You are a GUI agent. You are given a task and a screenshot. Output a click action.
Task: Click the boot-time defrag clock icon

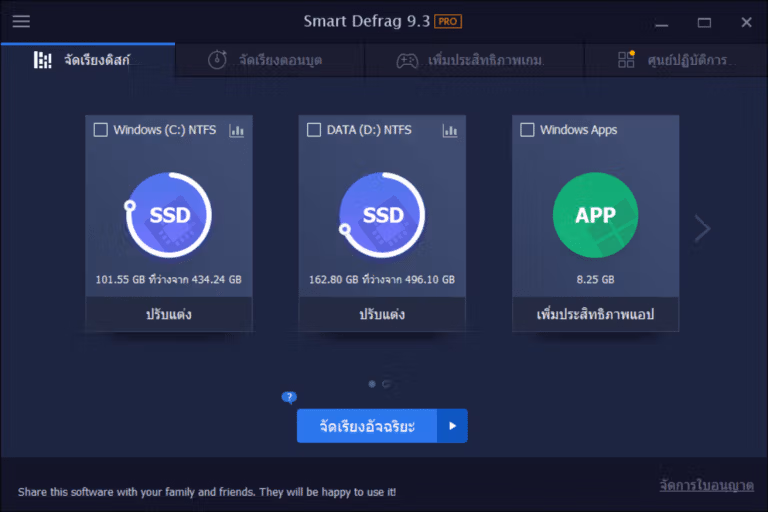(x=217, y=60)
